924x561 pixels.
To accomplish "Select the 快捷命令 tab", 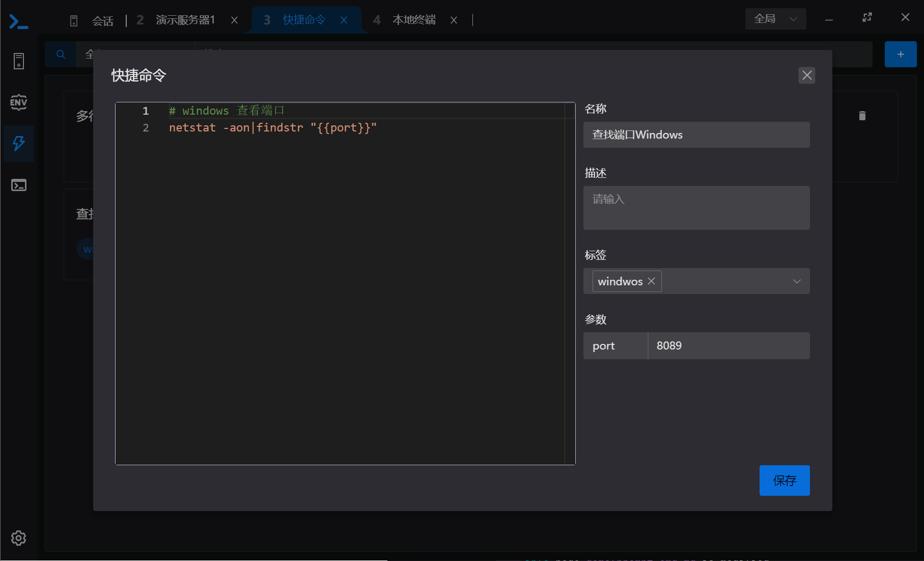I will click(304, 20).
